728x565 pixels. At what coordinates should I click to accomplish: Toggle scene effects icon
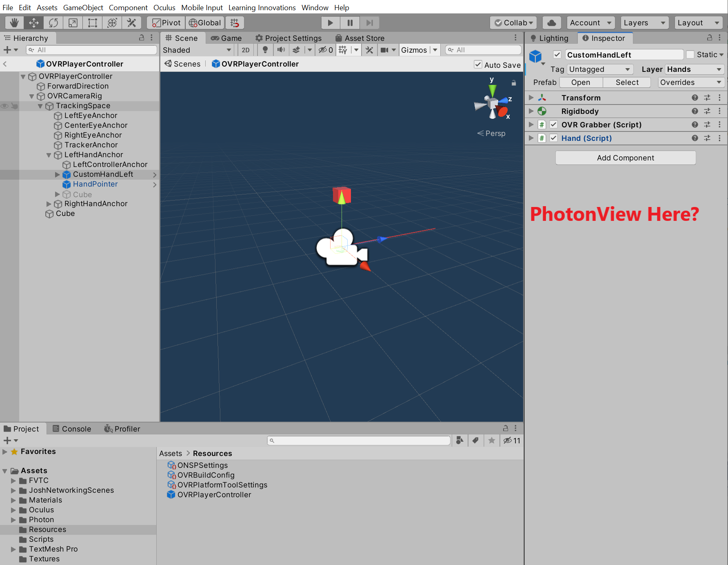(296, 50)
